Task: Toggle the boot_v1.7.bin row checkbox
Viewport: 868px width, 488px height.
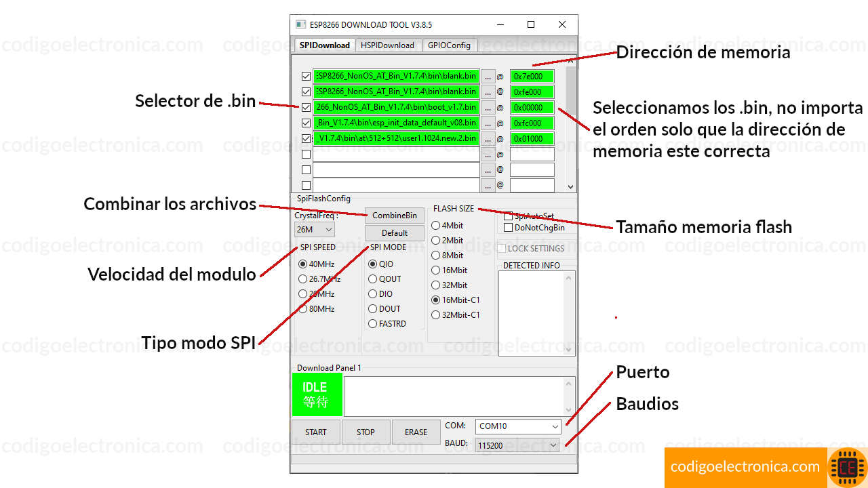Action: pos(306,107)
